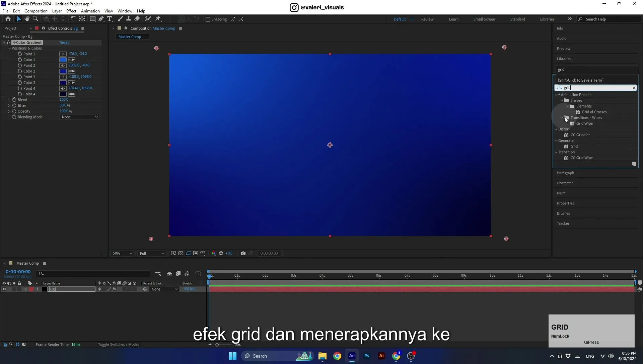Open Photoshop from the taskbar
643x364 pixels.
pyautogui.click(x=367, y=356)
